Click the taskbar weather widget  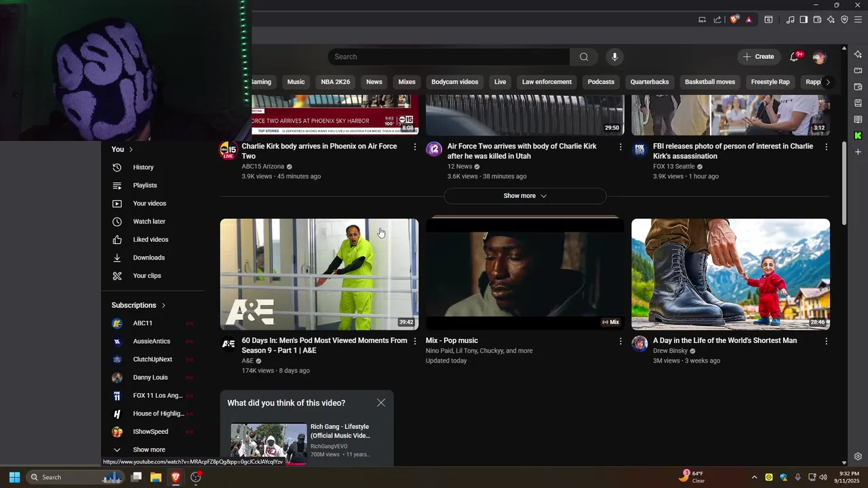coord(692,477)
